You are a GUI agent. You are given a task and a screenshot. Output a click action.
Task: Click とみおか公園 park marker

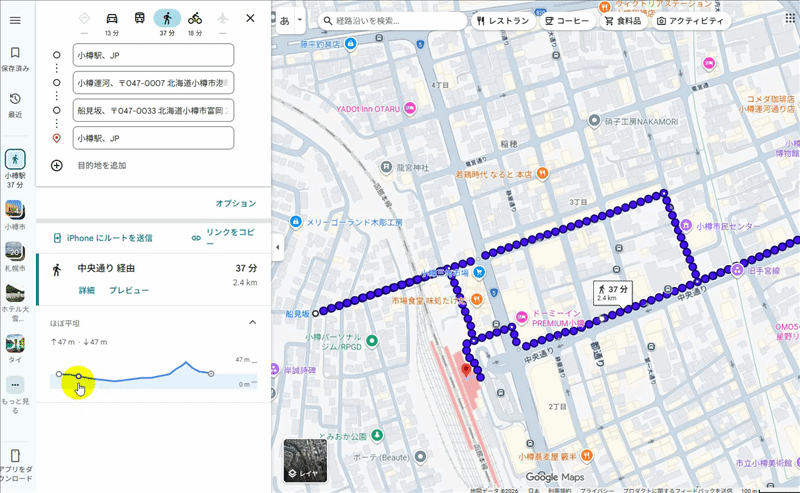[377, 435]
